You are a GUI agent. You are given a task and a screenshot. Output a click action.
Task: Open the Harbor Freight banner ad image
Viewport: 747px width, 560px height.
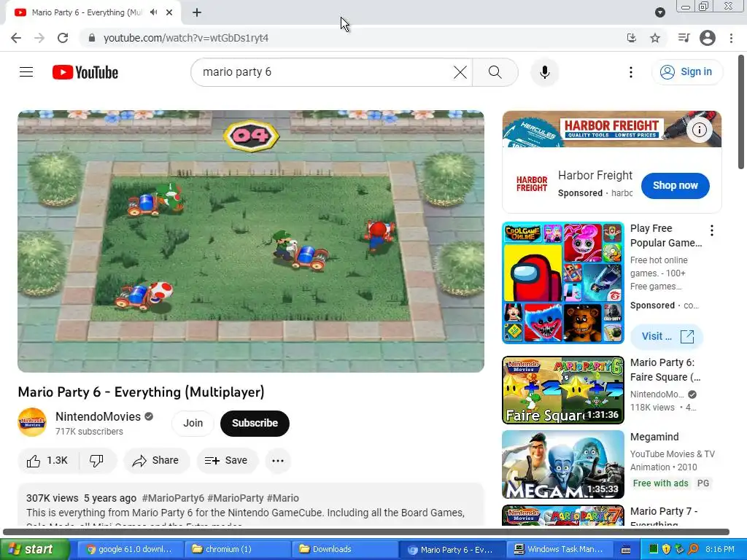[x=612, y=129]
